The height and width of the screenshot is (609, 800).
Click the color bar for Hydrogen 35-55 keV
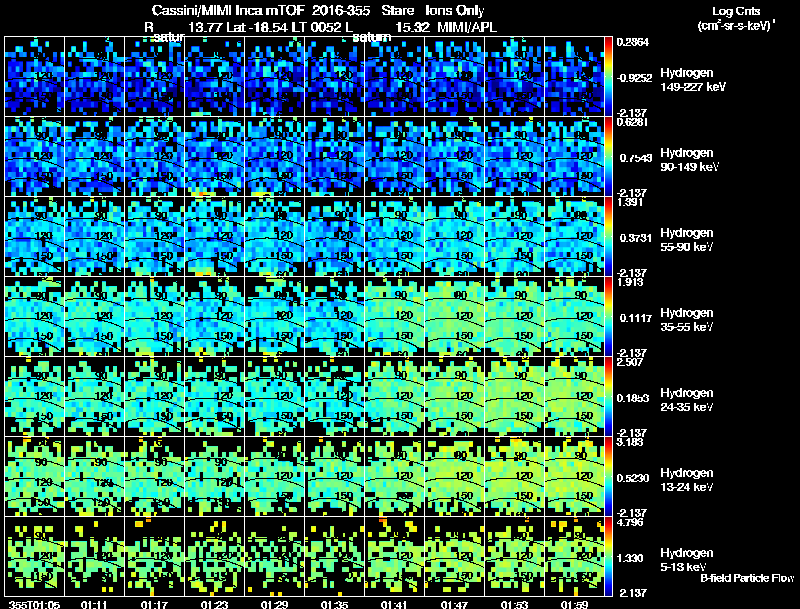coord(608,317)
